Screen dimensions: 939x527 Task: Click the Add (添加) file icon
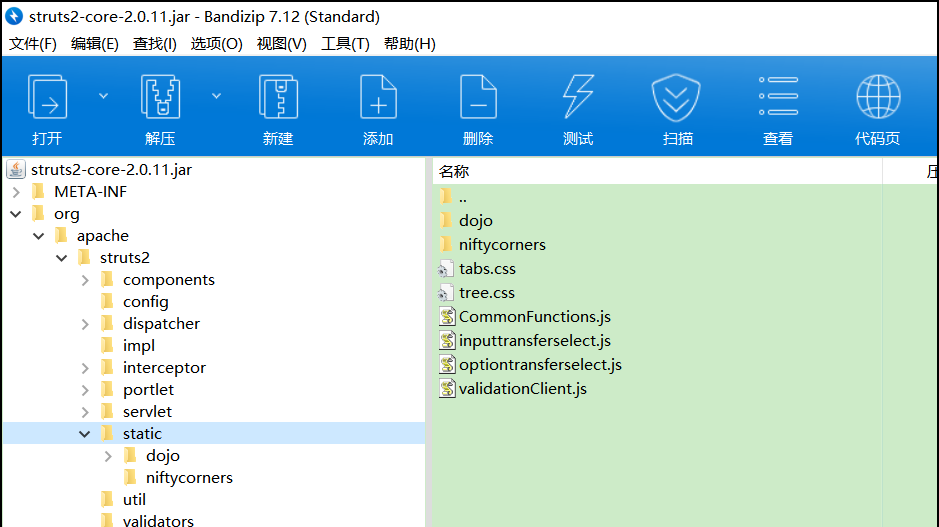(378, 96)
